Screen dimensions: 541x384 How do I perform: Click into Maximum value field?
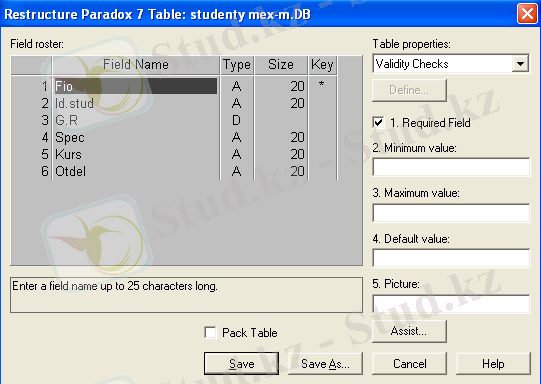(451, 213)
